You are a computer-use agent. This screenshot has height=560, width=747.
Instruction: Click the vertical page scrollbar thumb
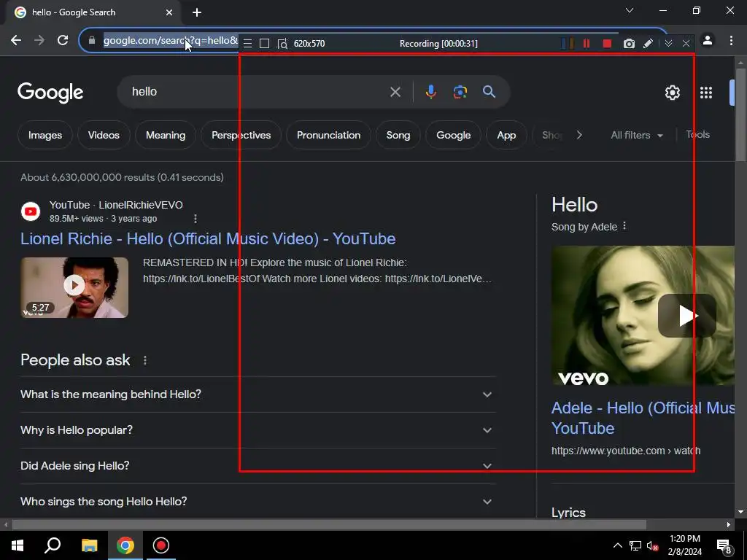740,114
